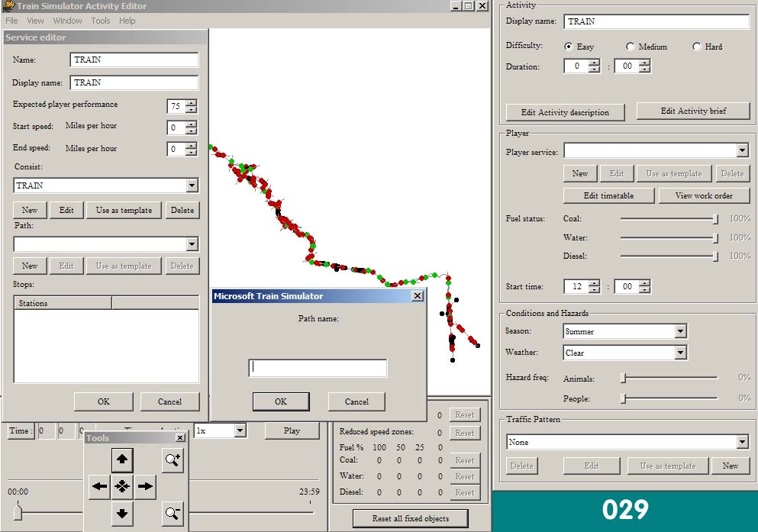This screenshot has height=532, width=758.
Task: Step the Duration minutes spinner
Action: click(x=644, y=66)
